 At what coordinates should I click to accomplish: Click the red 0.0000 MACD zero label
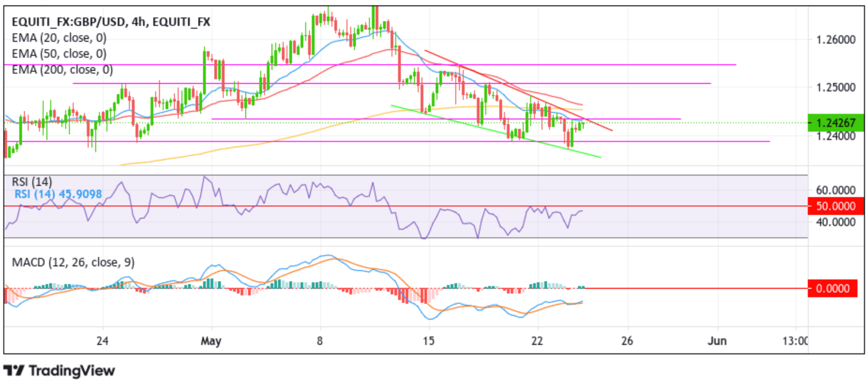tap(832, 289)
